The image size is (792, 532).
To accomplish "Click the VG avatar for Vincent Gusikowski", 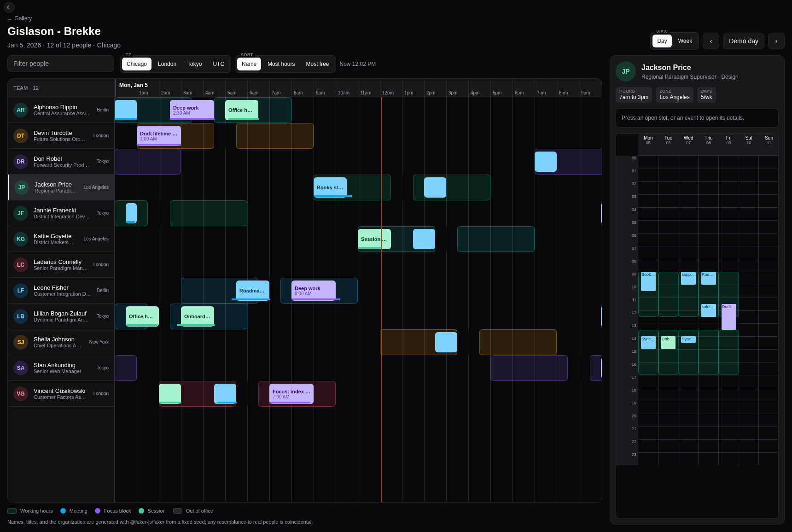I will click(21, 394).
